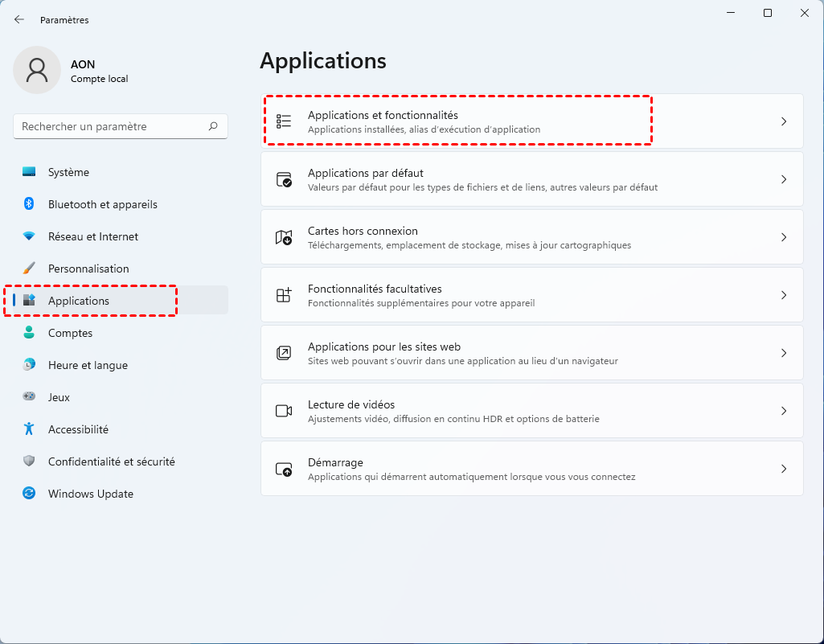Click the Bluetooth et appareils icon
Viewport: 824px width, 644px height.
pos(29,204)
